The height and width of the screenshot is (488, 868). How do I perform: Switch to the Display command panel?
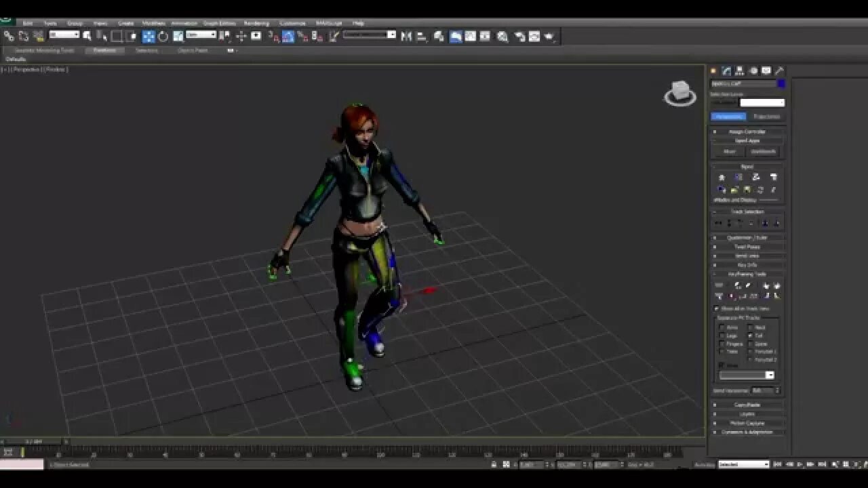766,70
